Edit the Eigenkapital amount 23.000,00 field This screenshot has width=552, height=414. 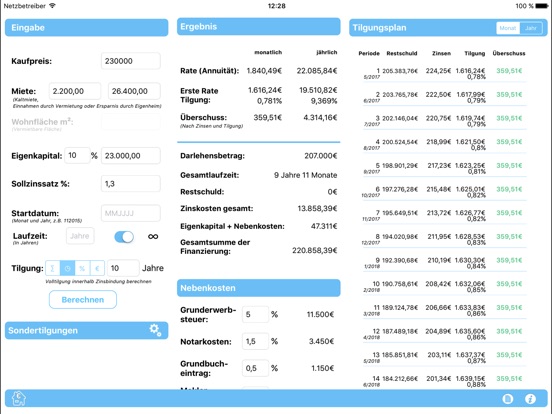click(x=131, y=156)
